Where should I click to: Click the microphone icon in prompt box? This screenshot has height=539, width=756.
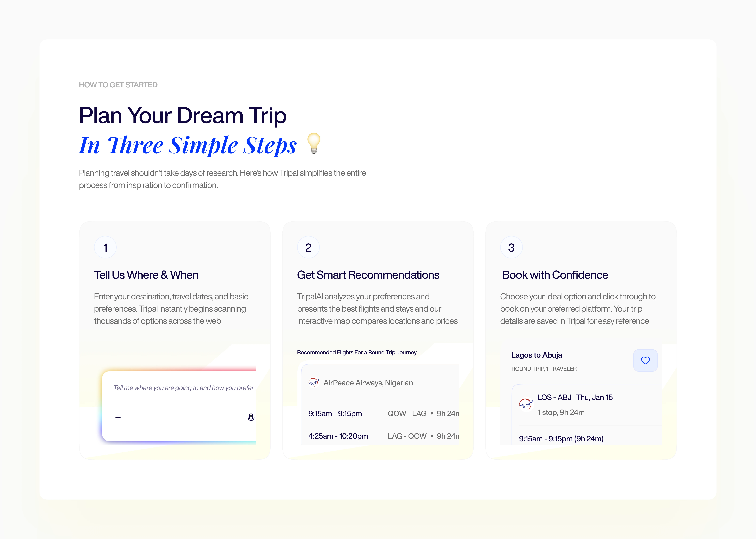[x=251, y=418]
